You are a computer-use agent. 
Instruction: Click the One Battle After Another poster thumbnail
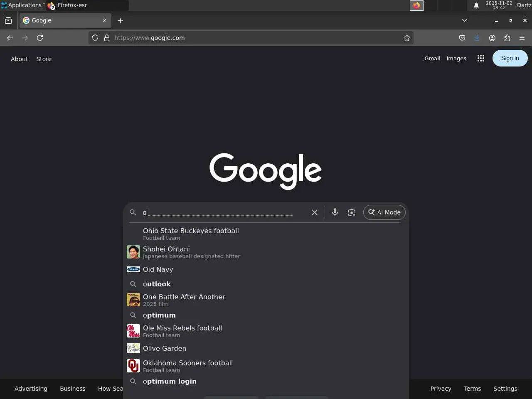pos(133,300)
